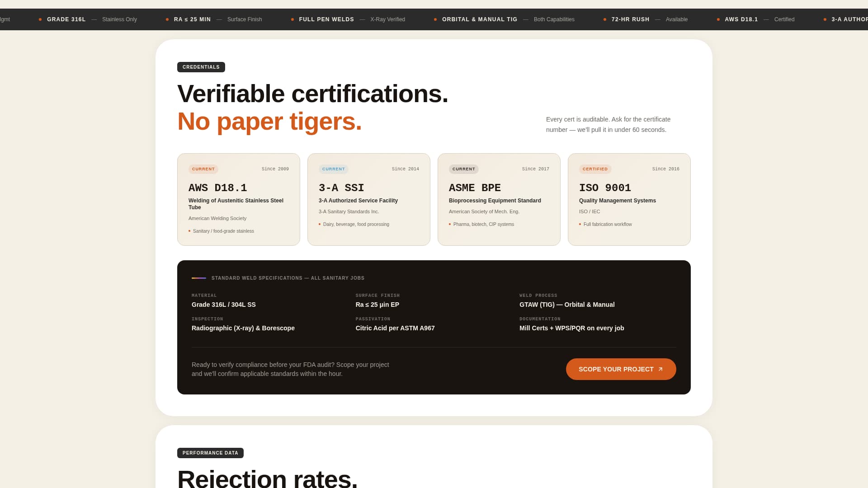Click the bullet beside Dairy, beverage, food processing
The height and width of the screenshot is (488, 868).
(x=320, y=224)
